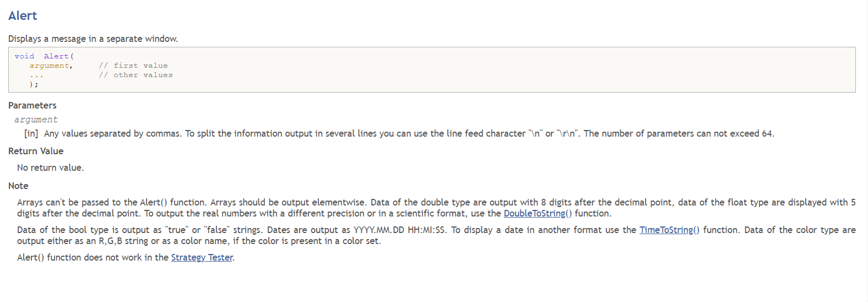The height and width of the screenshot is (303, 868).
Task: Click the Alert page title heading
Action: (23, 16)
